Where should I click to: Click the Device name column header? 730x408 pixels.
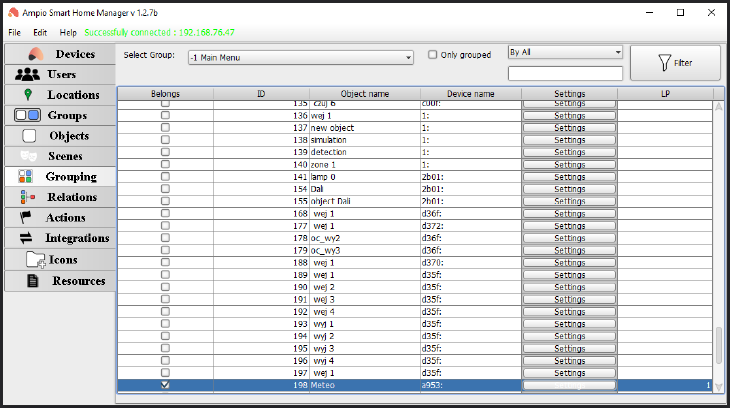point(471,94)
